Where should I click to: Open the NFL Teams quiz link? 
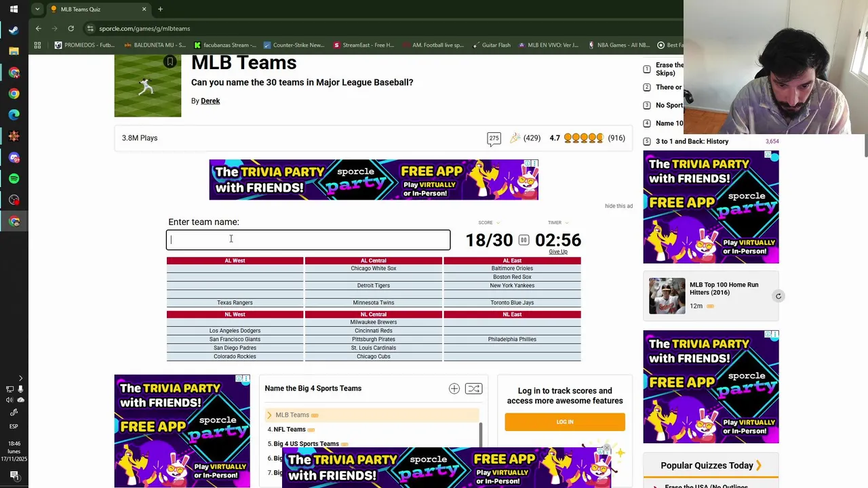click(x=290, y=430)
